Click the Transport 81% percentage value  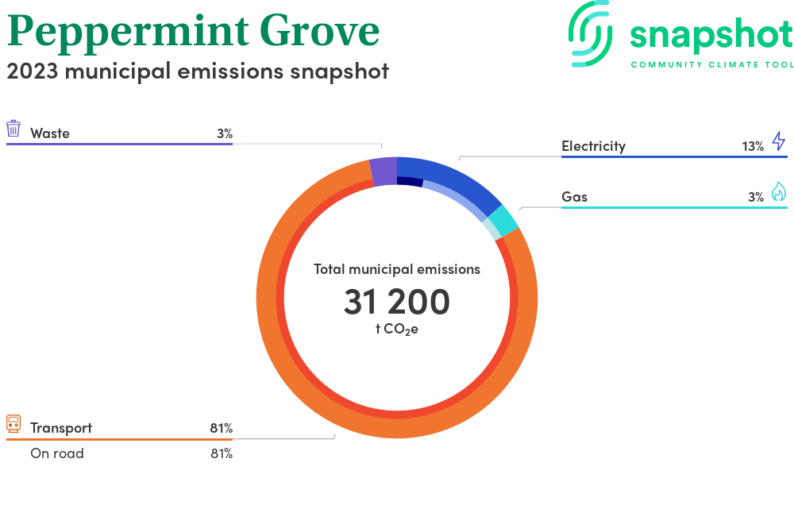point(221,428)
